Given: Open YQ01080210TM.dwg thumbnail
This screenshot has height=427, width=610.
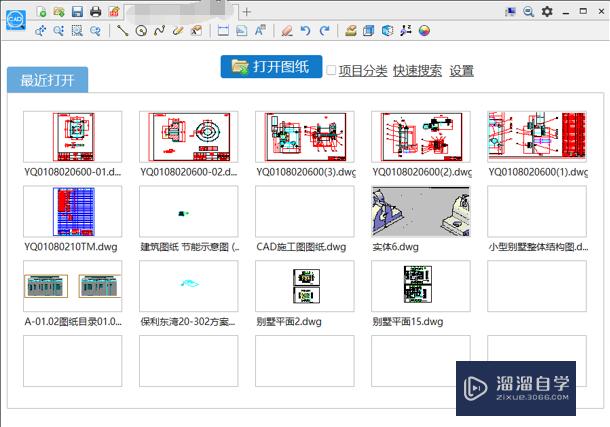Looking at the screenshot, I should point(73,211).
